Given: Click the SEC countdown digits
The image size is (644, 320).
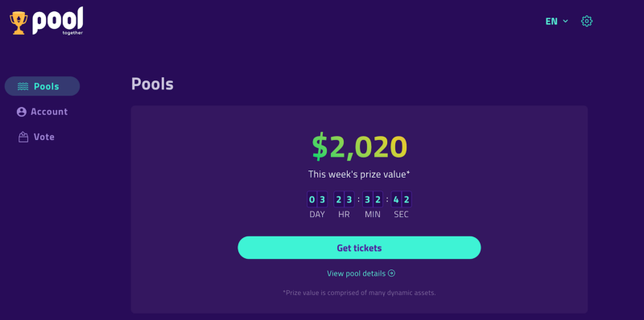Looking at the screenshot, I should point(401,199).
